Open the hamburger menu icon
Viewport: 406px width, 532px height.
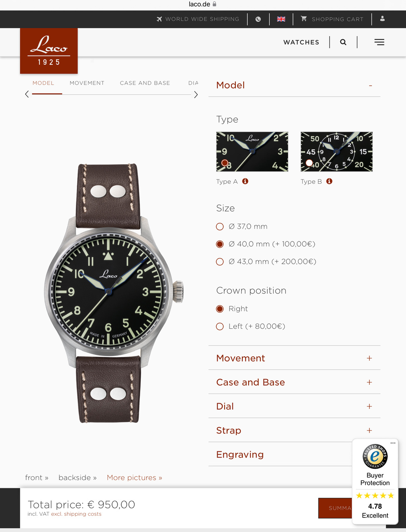(379, 42)
